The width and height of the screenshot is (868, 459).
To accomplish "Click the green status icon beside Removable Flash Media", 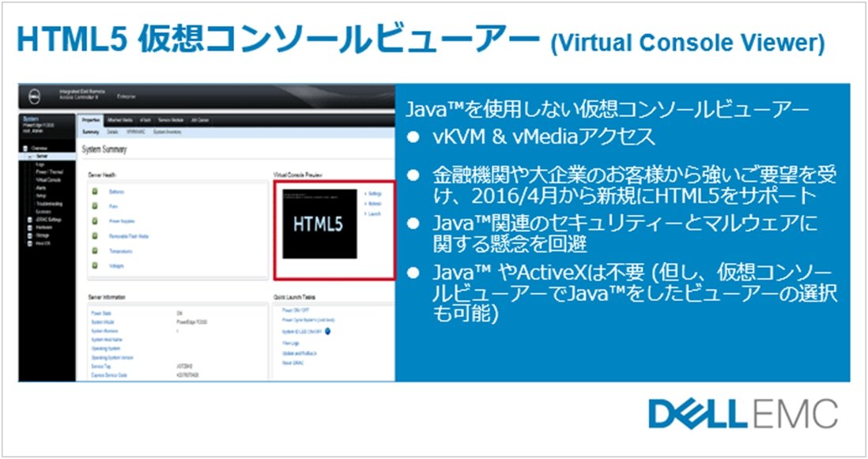I will [95, 236].
